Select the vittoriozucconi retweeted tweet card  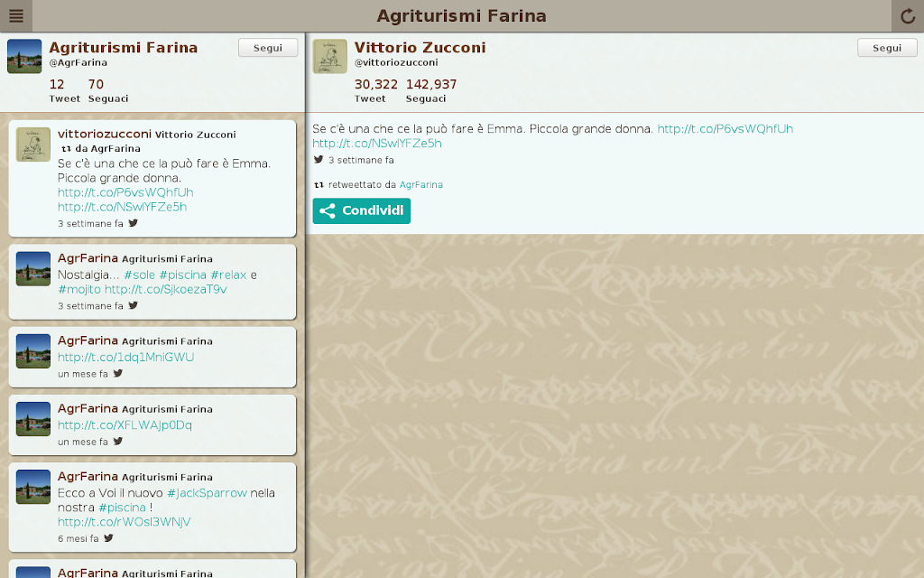pos(152,179)
